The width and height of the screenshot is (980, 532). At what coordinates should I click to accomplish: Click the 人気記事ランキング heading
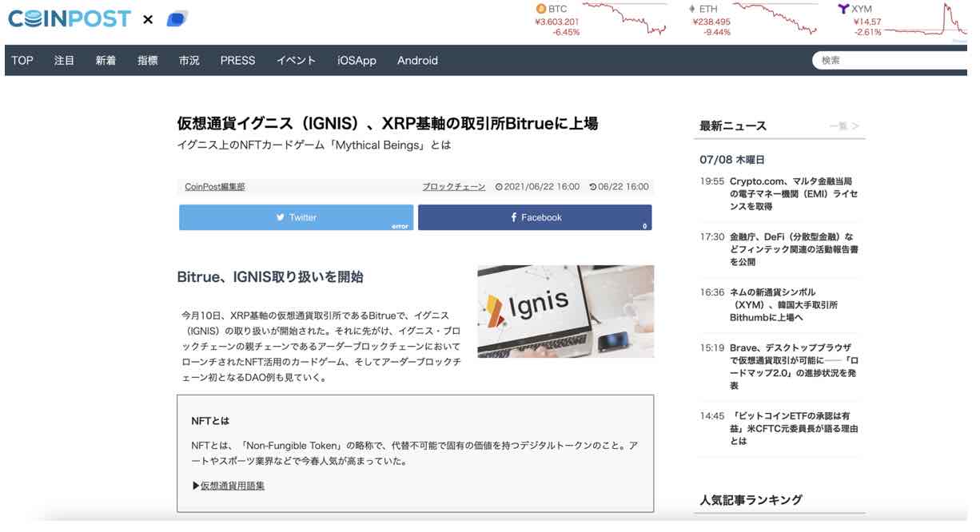[751, 500]
